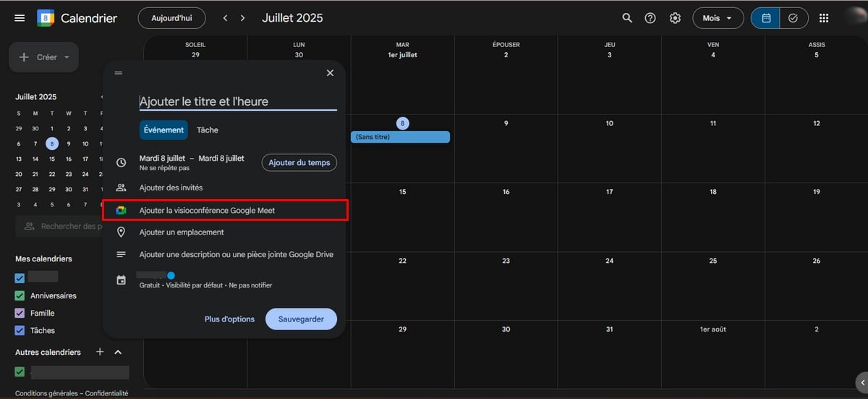Click the search magnifier icon
Screen dimensions: 868x399
(x=626, y=18)
